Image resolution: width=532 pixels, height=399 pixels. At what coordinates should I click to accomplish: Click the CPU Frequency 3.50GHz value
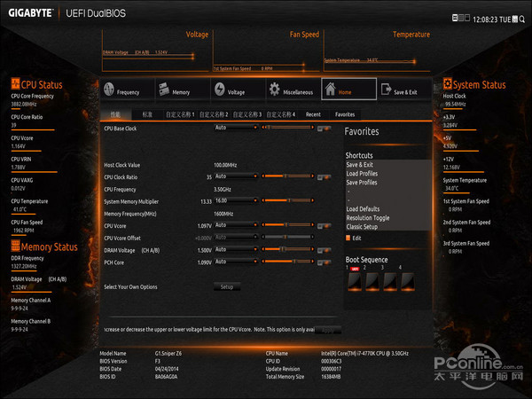(x=223, y=190)
